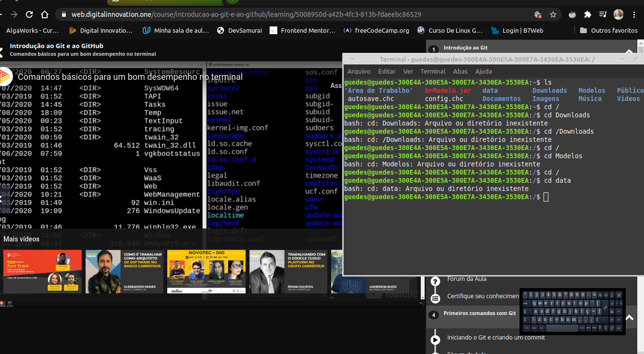Click 'Introdução ao Git e ao GitHub' course title
This screenshot has height=354, width=644.
tap(57, 46)
